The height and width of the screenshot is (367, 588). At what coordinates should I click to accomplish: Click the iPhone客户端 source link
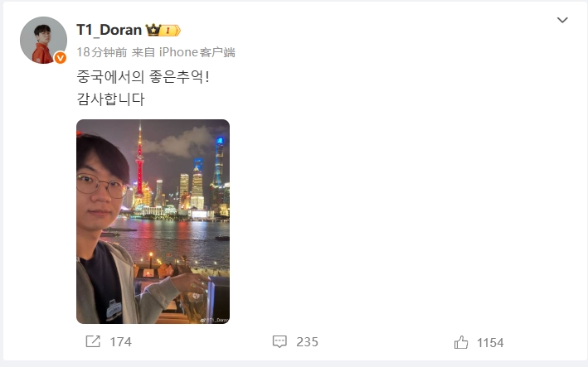[197, 52]
